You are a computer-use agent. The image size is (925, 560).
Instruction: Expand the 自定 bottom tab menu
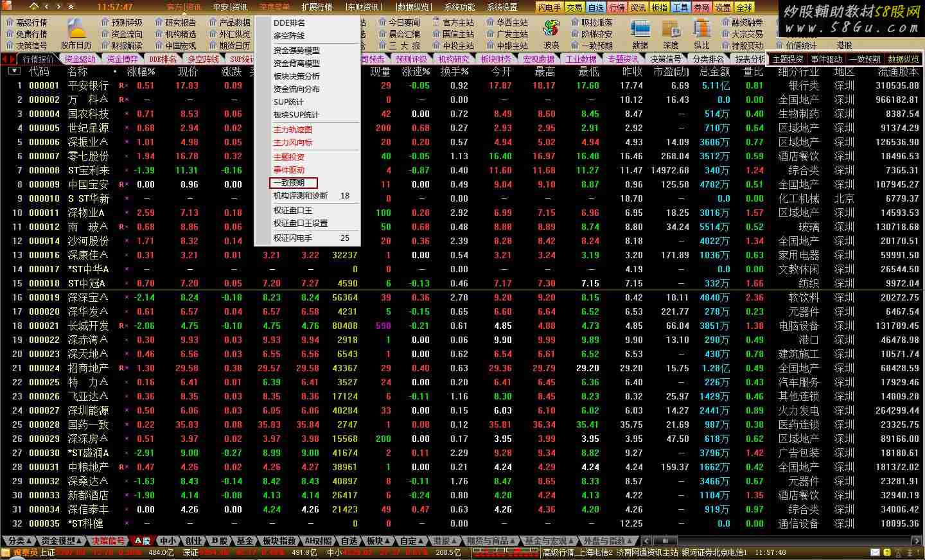[x=412, y=541]
